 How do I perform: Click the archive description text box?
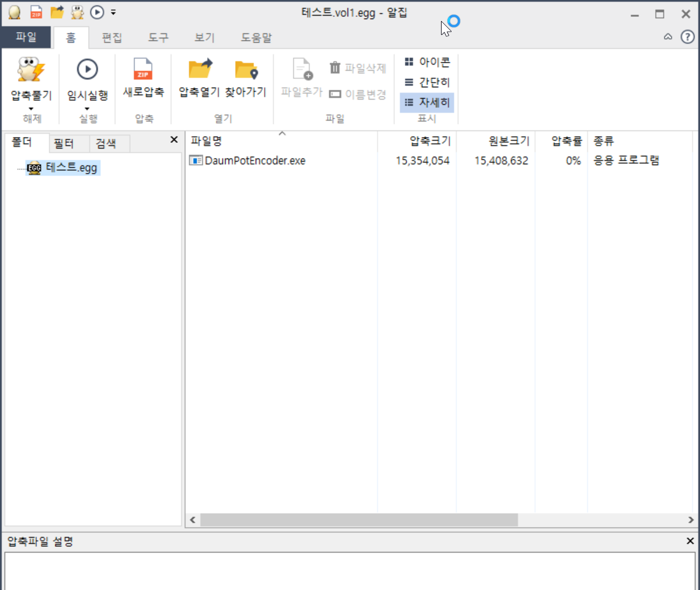pos(350,571)
